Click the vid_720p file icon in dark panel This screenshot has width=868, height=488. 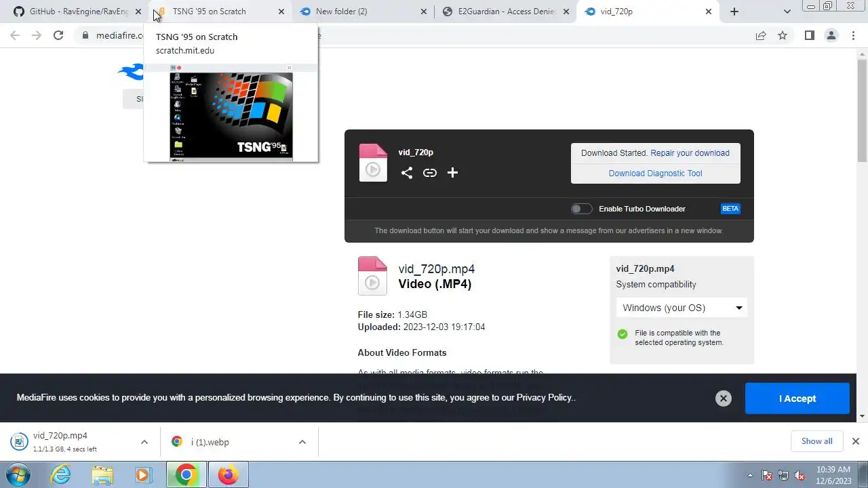click(x=373, y=163)
